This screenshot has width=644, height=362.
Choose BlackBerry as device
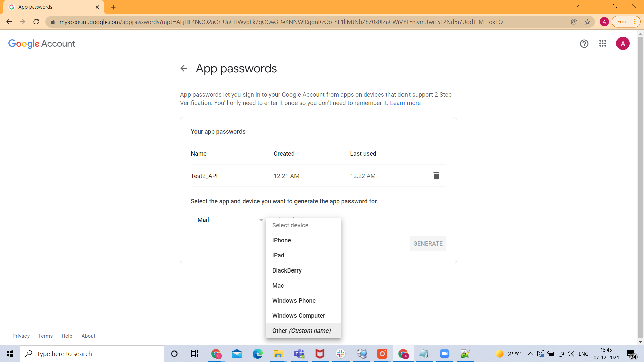click(x=304, y=270)
